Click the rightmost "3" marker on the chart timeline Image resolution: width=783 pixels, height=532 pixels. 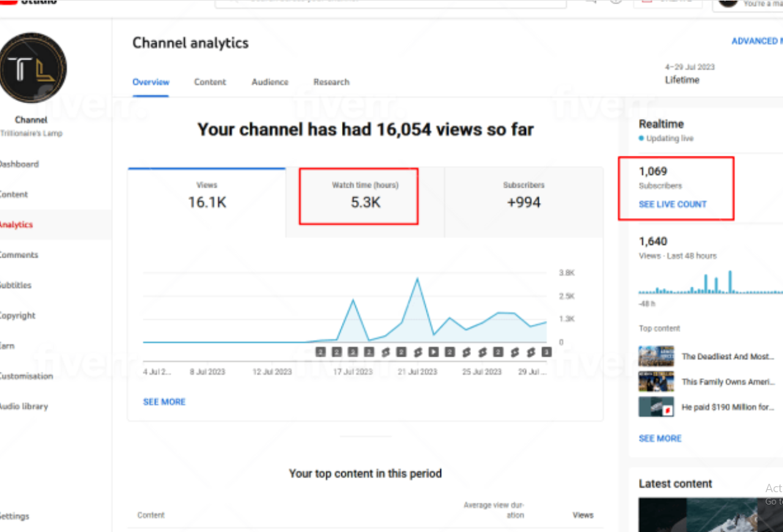point(546,352)
